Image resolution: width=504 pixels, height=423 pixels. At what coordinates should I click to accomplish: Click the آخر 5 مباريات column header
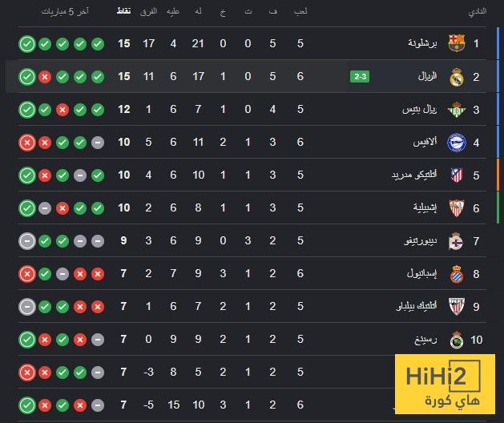tap(65, 11)
